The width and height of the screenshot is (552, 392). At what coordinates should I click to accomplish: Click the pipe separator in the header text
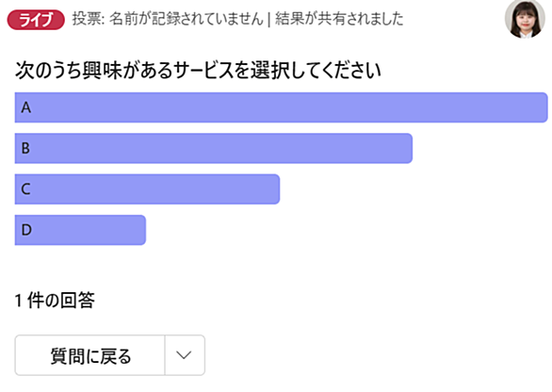tap(269, 20)
